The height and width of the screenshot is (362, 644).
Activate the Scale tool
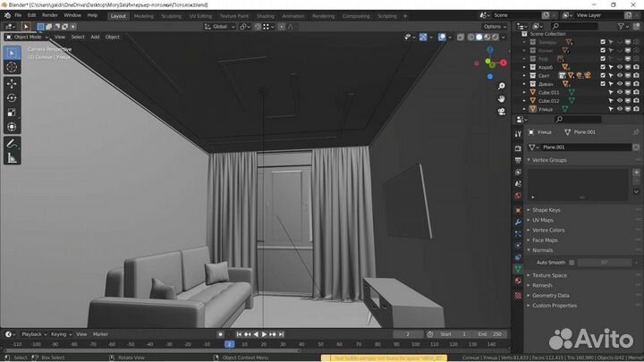12,113
